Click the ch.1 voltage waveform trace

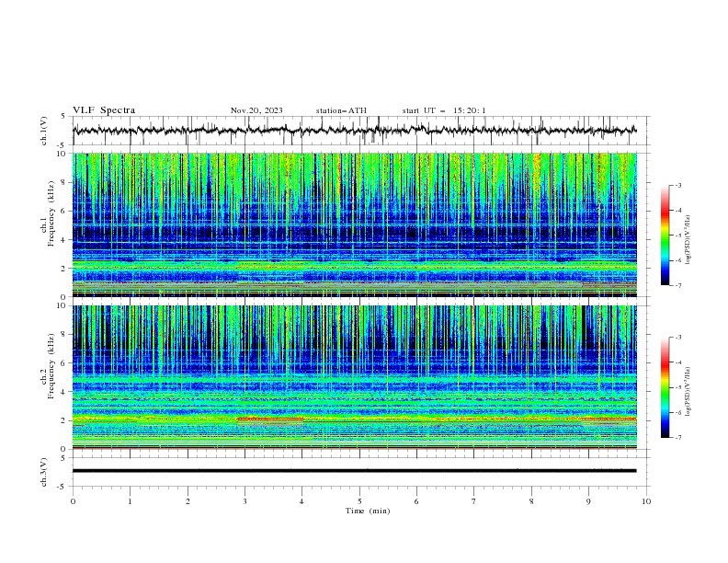click(354, 131)
